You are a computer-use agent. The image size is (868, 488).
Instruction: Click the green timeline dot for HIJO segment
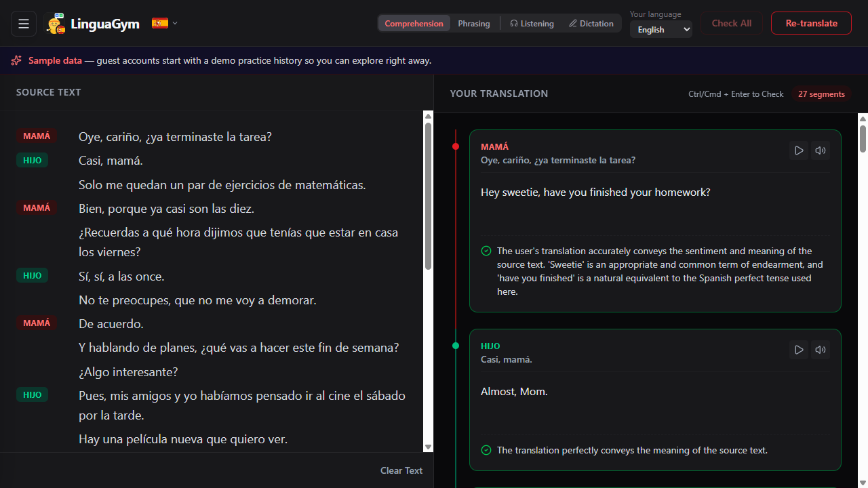(x=456, y=346)
